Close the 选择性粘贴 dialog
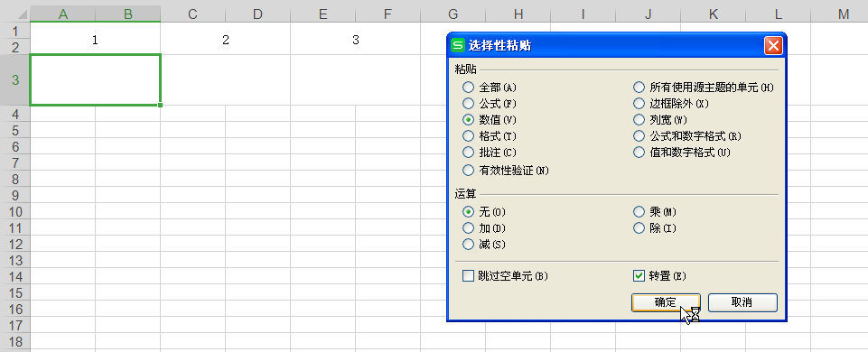868x352 pixels. point(773,45)
